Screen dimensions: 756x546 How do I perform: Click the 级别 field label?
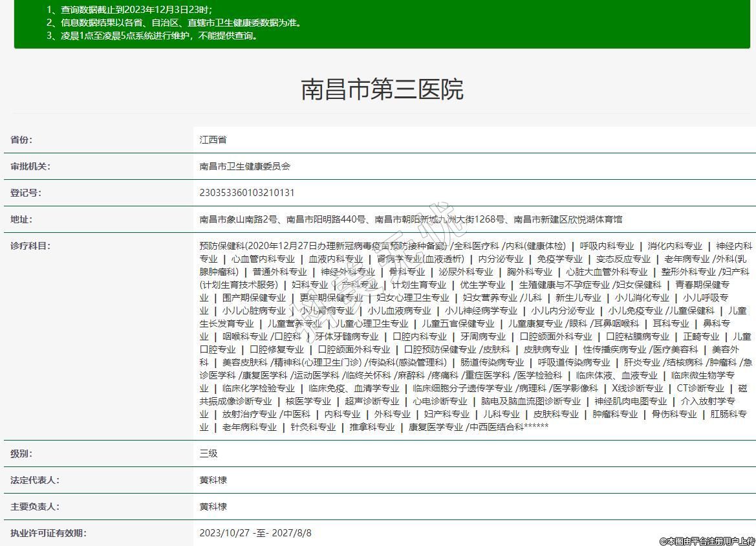21,453
